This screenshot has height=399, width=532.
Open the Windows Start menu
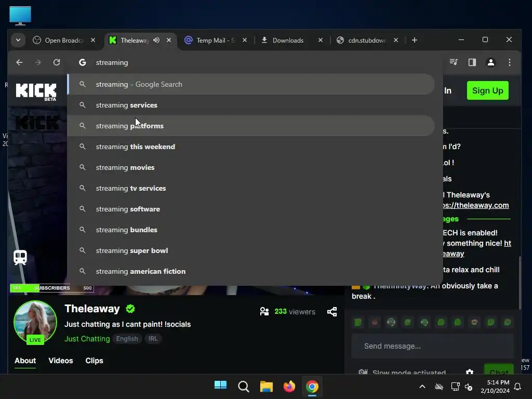tap(220, 385)
